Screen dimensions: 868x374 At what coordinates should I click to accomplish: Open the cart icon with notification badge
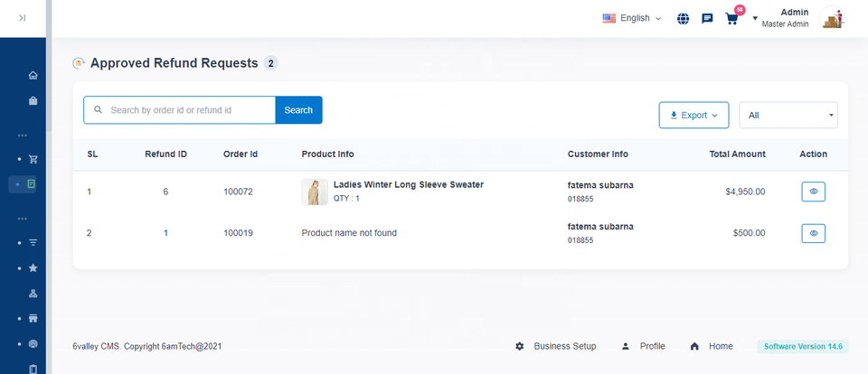tap(732, 18)
